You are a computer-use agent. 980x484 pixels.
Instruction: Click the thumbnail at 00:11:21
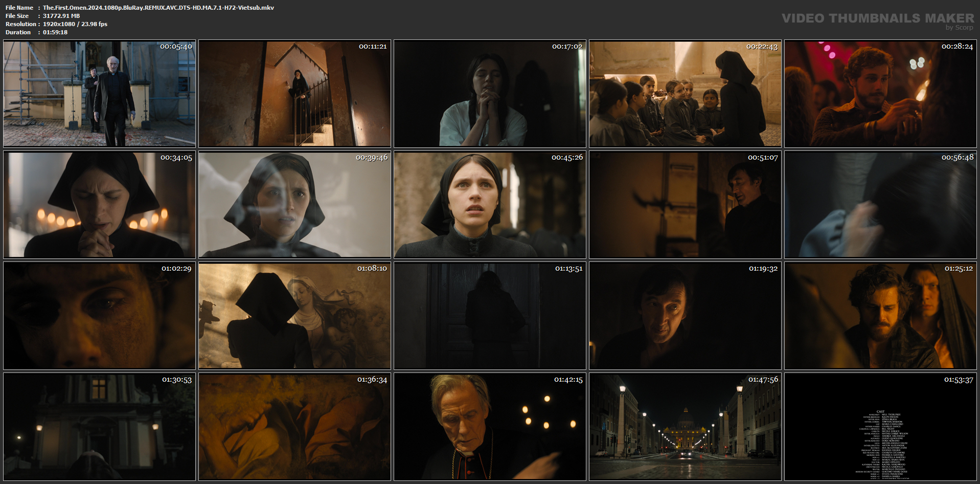pyautogui.click(x=294, y=94)
